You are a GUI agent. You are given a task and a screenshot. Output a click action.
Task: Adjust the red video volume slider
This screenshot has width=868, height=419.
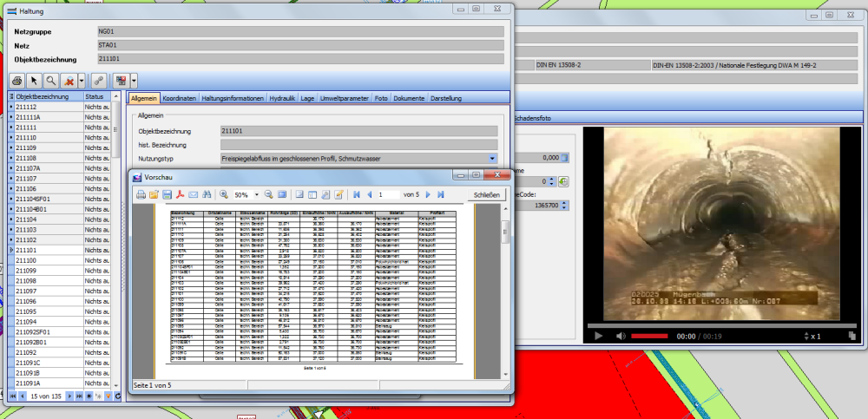click(649, 336)
